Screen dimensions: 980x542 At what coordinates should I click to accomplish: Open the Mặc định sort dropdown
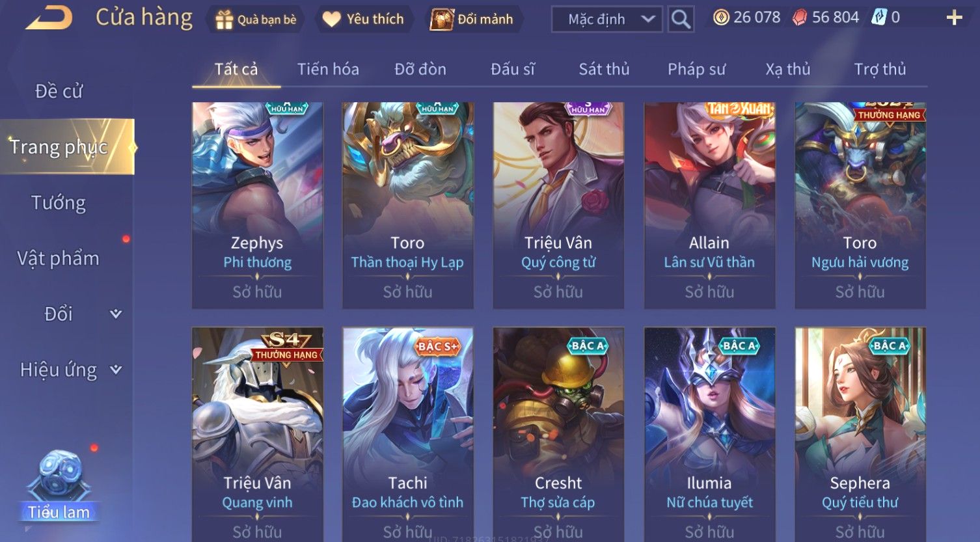(606, 20)
